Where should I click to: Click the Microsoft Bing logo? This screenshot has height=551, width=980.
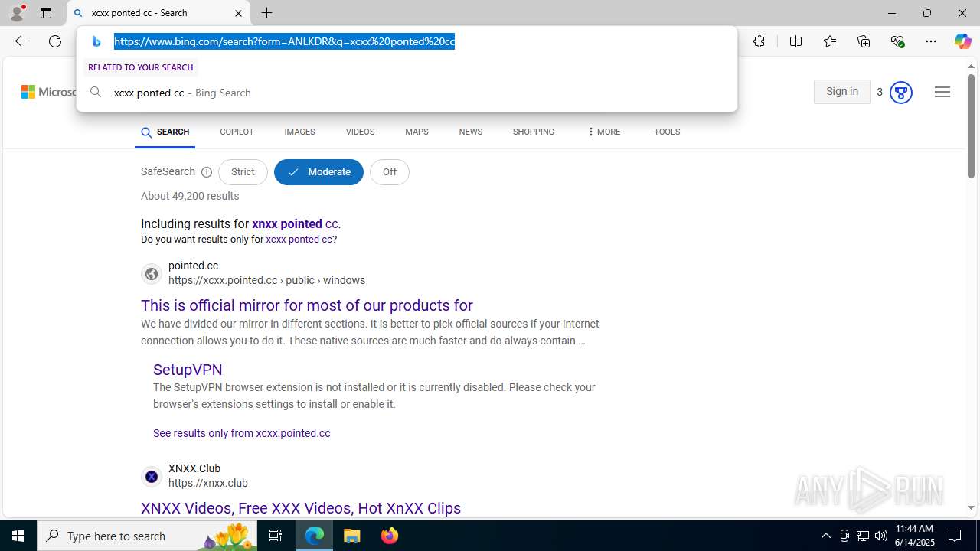49,92
